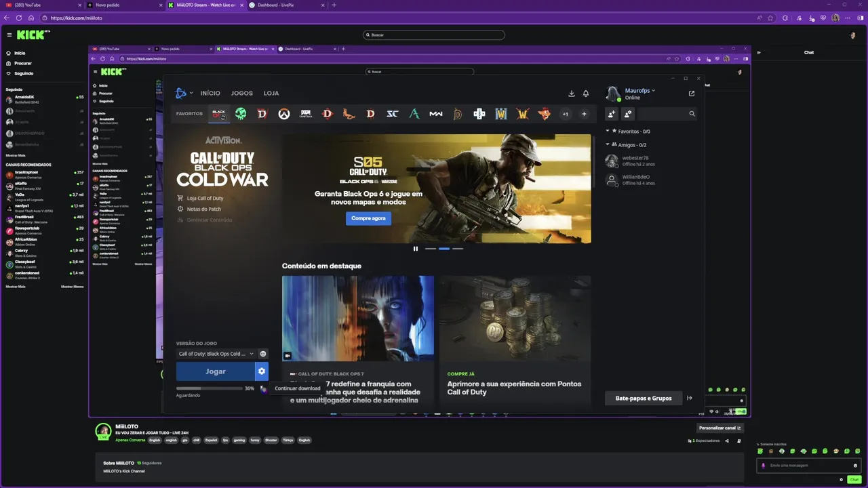The height and width of the screenshot is (488, 868).
Task: Open the game version dropdown
Action: coord(216,354)
